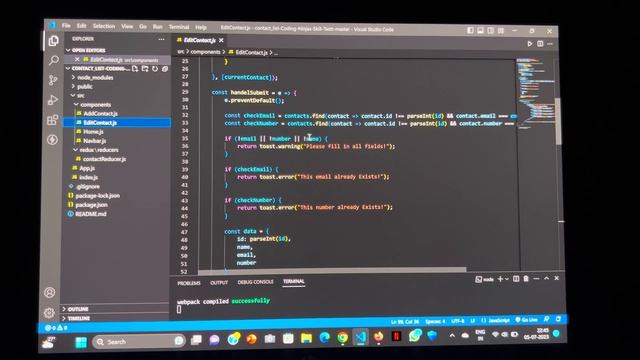Switch to the Problems panel tab
Image resolution: width=640 pixels, height=360 pixels.
(x=189, y=283)
